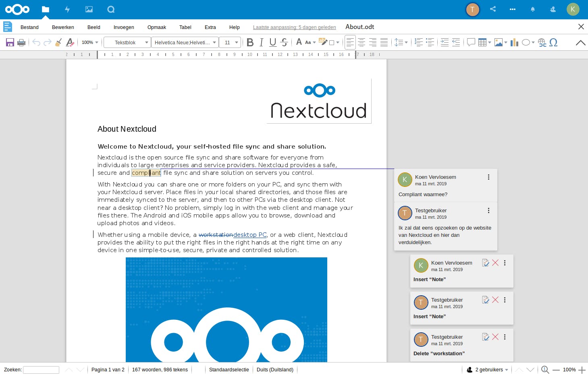Decrease the paragraph indent

point(456,42)
